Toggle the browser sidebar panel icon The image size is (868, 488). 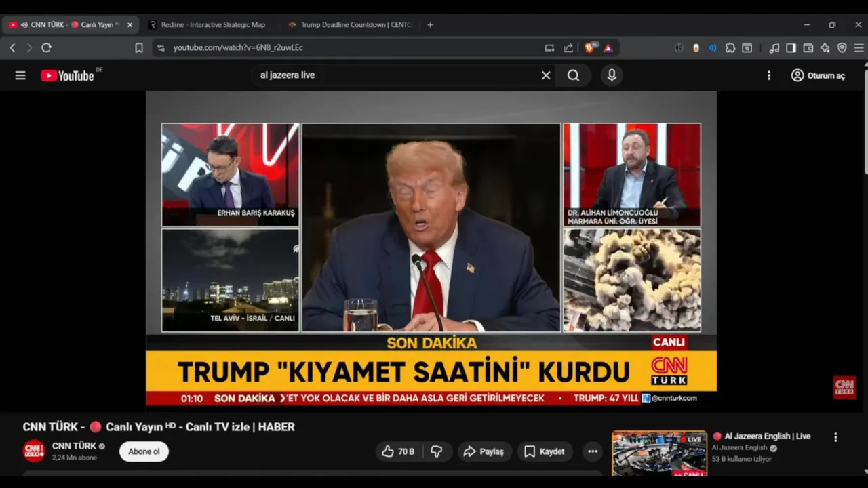(791, 47)
